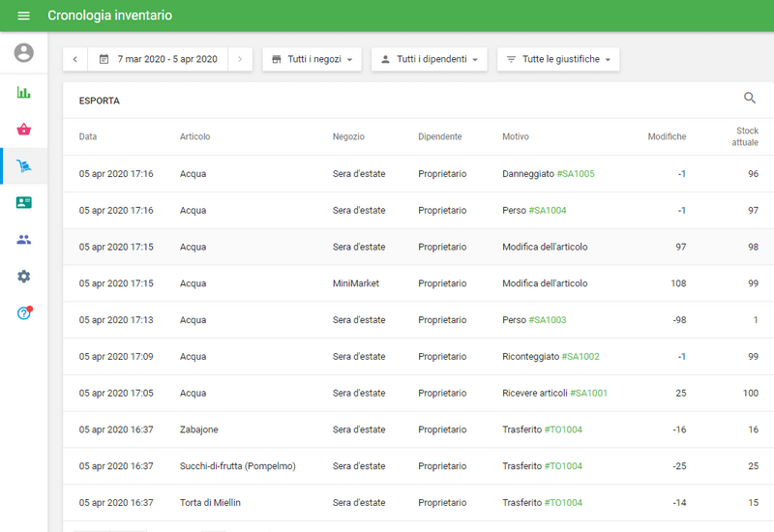
Task: Expand the Tutti i dipendenti dropdown
Action: [429, 59]
